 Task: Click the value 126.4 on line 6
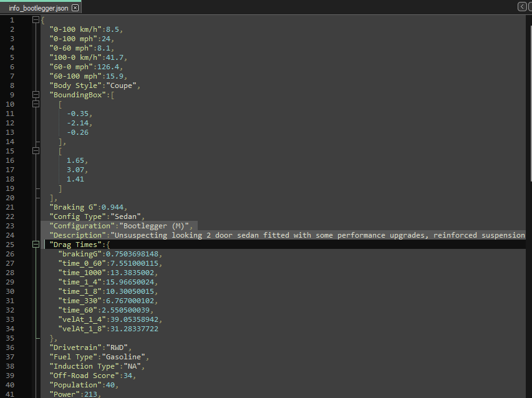pos(108,67)
